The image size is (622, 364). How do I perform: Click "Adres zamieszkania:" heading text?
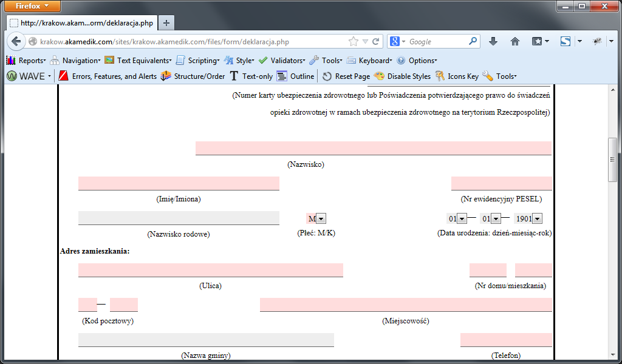(95, 251)
